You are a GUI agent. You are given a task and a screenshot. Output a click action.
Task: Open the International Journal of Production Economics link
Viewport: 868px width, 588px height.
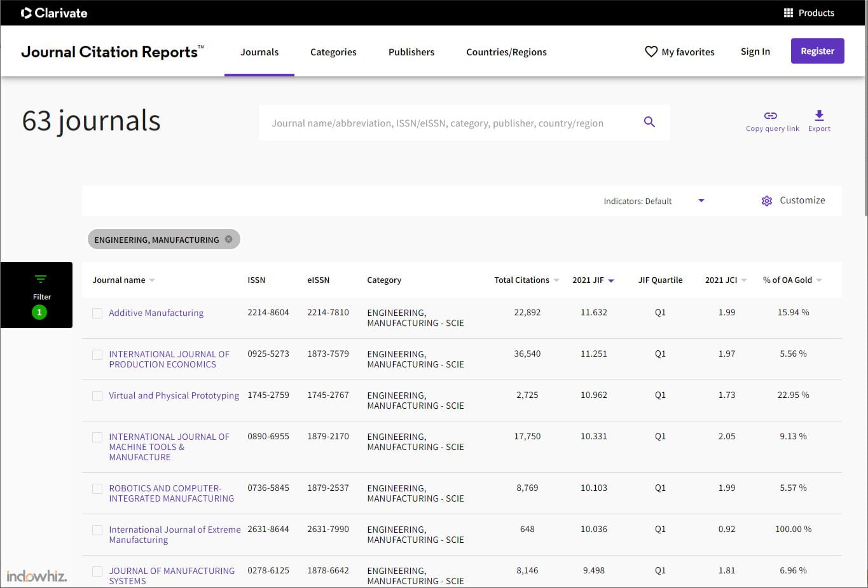169,359
